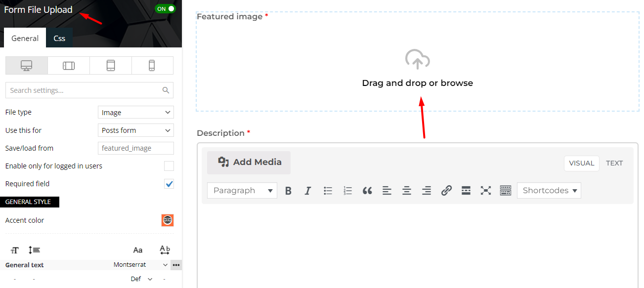This screenshot has height=288, width=644.
Task: Click the line height icon
Action: point(35,250)
